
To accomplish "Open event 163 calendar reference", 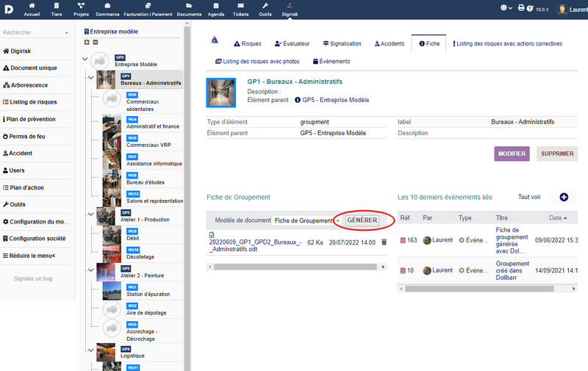I will (x=409, y=240).
